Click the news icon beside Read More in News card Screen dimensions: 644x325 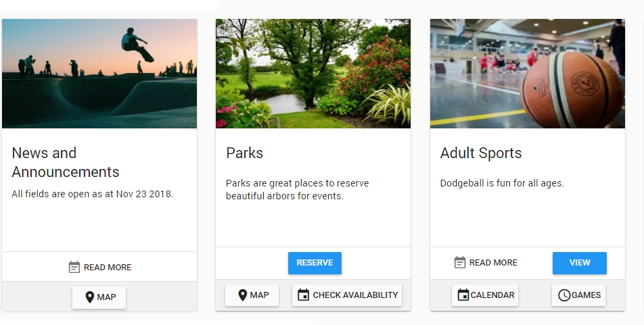point(74,268)
